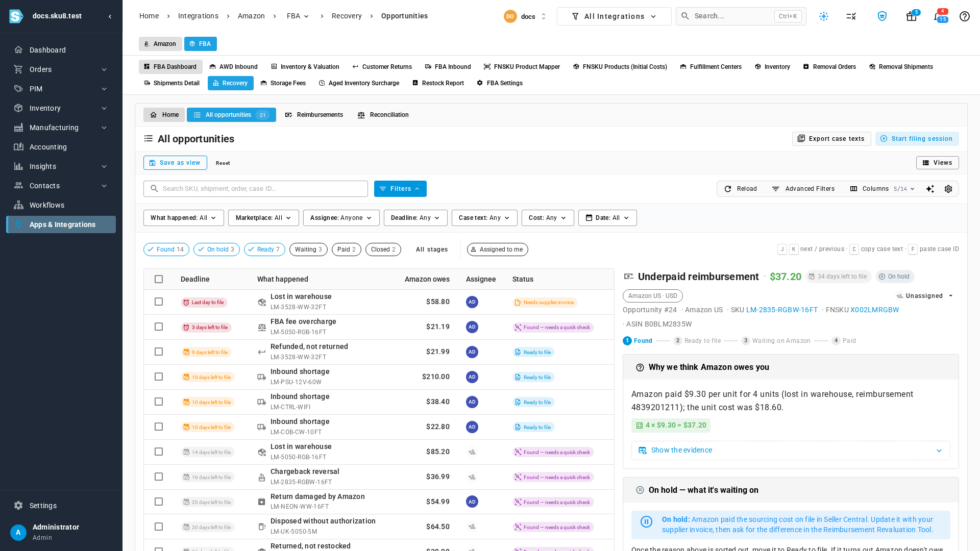Check the Lost in warehouse $58.80 row
Image resolution: width=980 pixels, height=551 pixels.
click(x=159, y=302)
